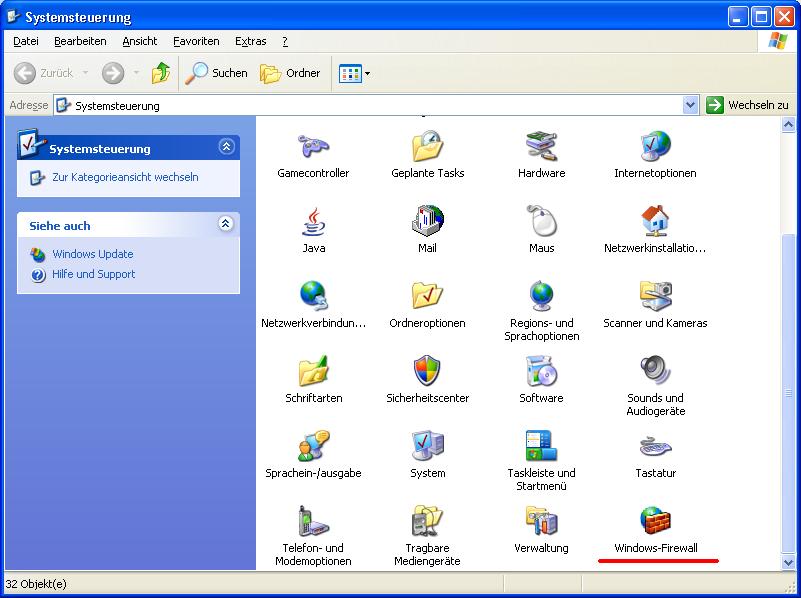Click the Suchen toolbar button

(x=217, y=73)
